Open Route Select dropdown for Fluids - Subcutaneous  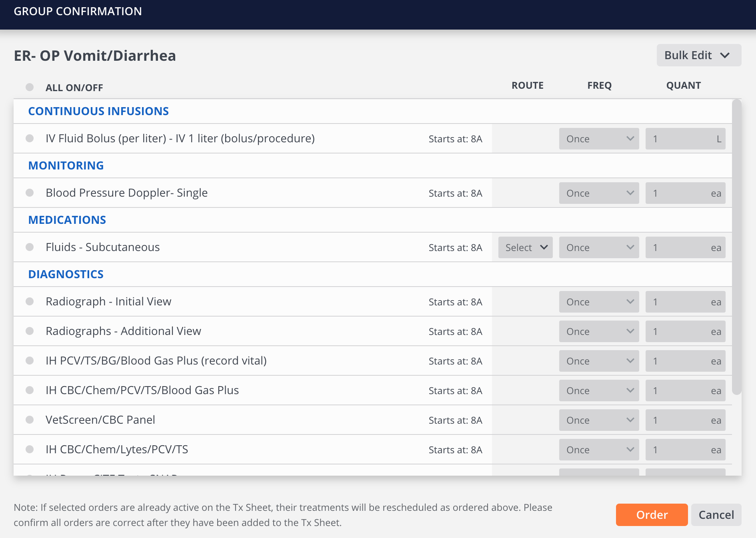[525, 247]
